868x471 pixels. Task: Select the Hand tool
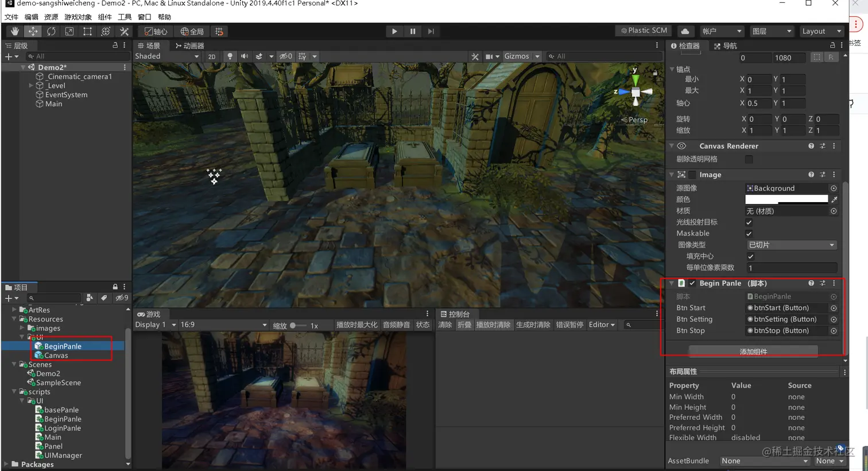[x=15, y=31]
